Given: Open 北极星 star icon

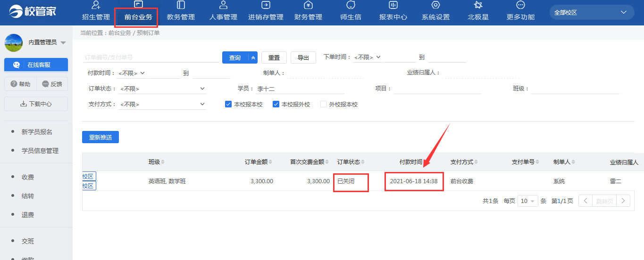Looking at the screenshot, I should [x=478, y=5].
